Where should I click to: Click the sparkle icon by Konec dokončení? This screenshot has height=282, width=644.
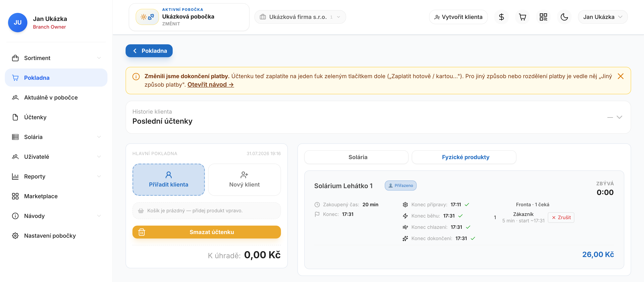(x=405, y=238)
